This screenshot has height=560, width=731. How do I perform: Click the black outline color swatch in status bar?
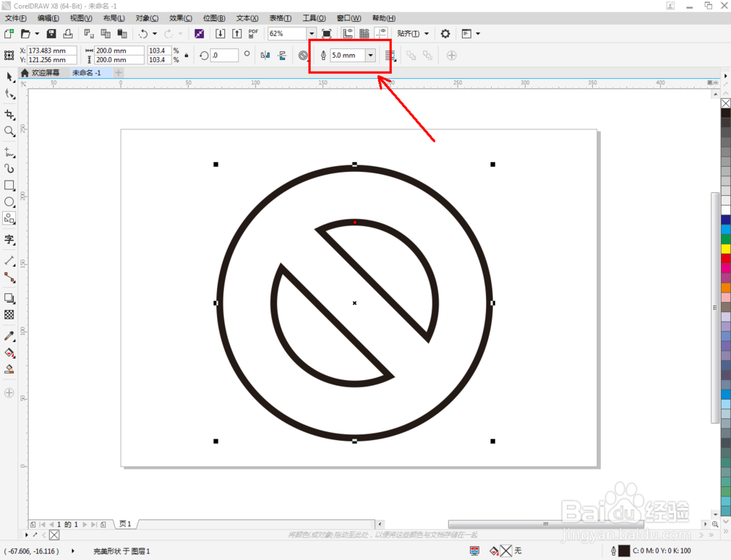(x=624, y=551)
